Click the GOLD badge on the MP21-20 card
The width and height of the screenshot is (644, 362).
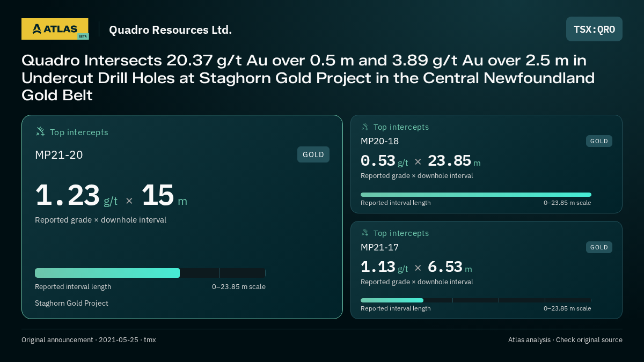(x=313, y=154)
